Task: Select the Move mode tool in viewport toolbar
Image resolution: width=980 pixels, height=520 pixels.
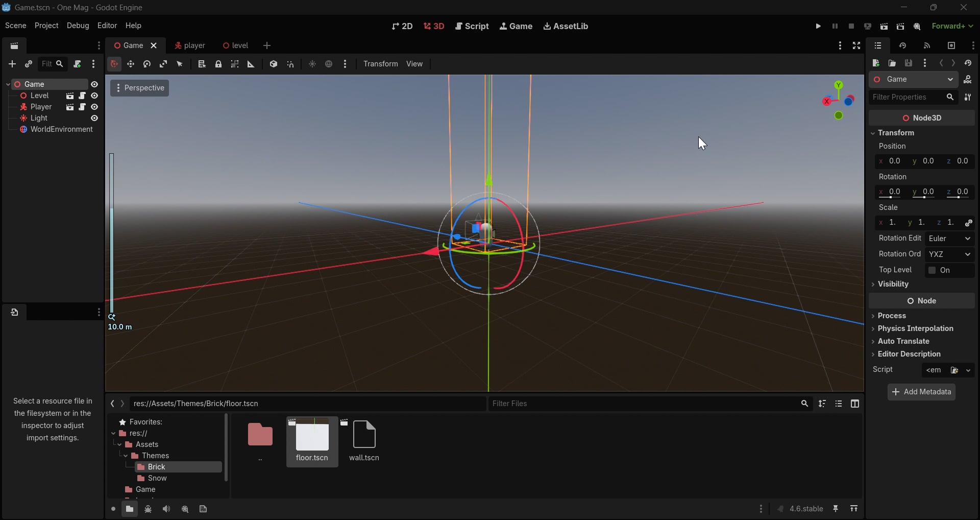Action: tap(131, 64)
